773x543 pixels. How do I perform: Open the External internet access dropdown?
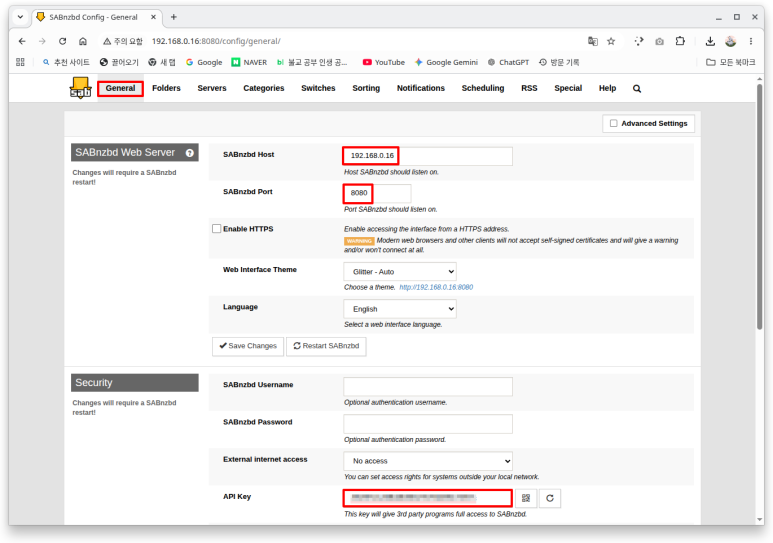pyautogui.click(x=428, y=461)
